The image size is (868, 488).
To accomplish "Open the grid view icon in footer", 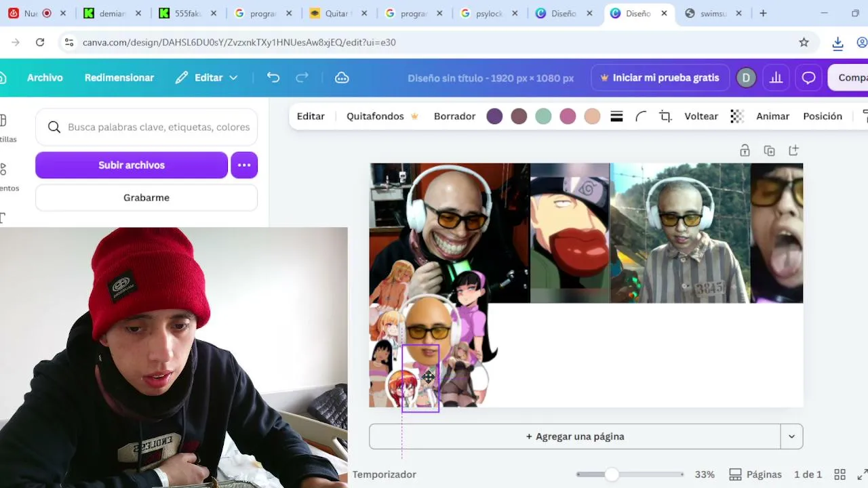I will point(840,474).
